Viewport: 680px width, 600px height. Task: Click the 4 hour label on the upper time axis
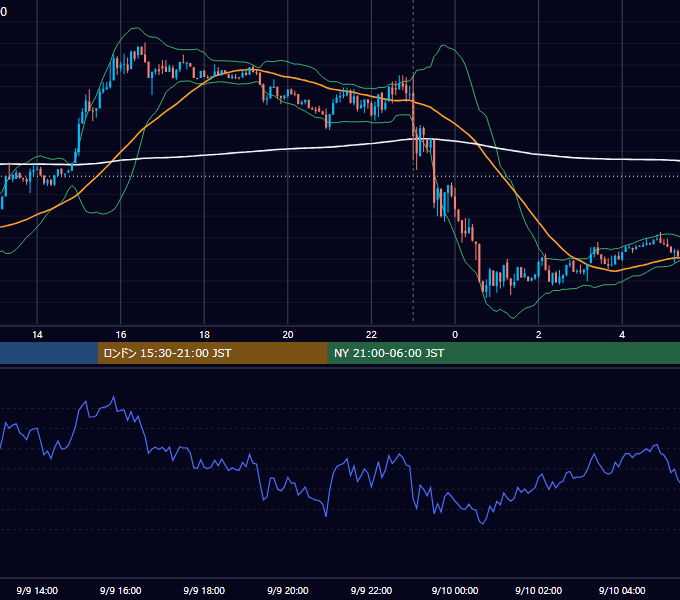622,335
